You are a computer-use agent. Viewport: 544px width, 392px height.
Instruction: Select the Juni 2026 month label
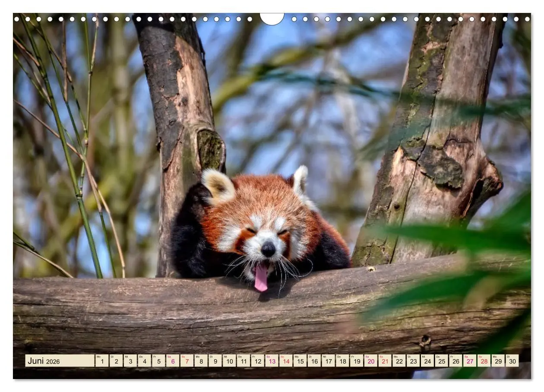pyautogui.click(x=45, y=361)
